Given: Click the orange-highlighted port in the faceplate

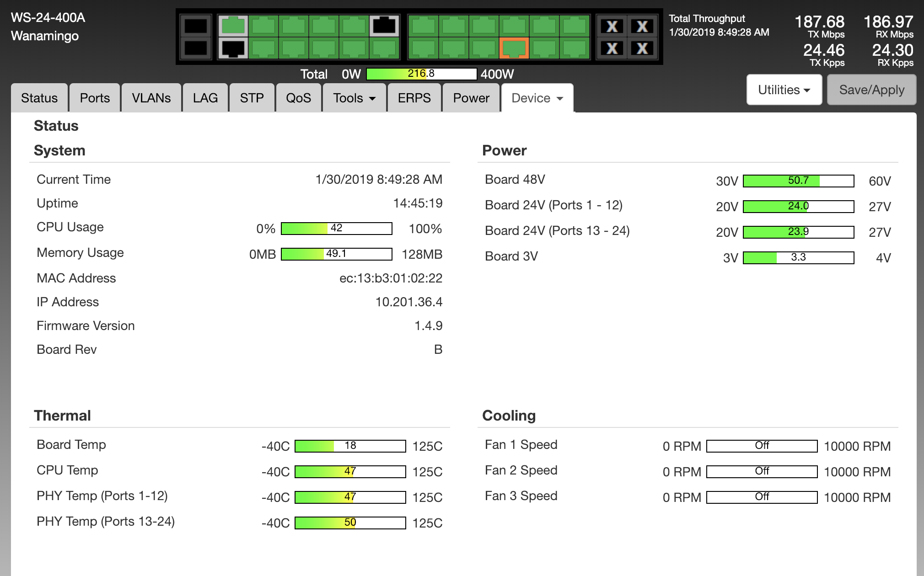Looking at the screenshot, I should pyautogui.click(x=514, y=48).
